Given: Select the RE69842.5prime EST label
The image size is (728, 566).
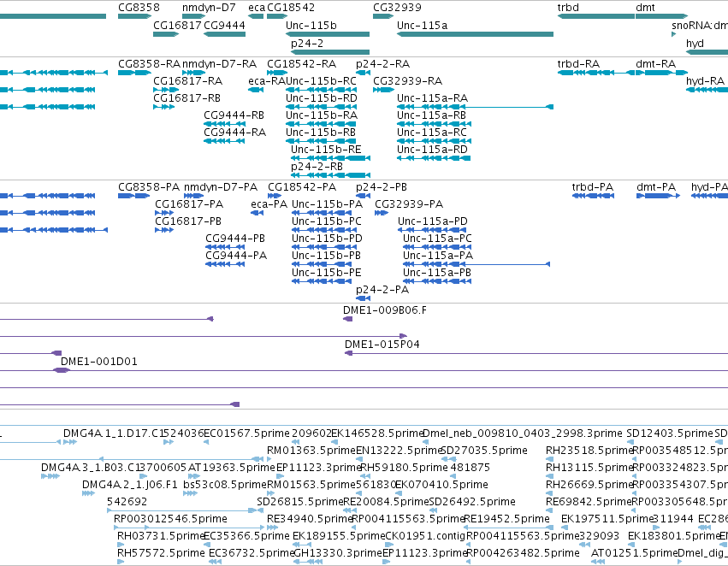Looking at the screenshot, I should click(x=589, y=502).
